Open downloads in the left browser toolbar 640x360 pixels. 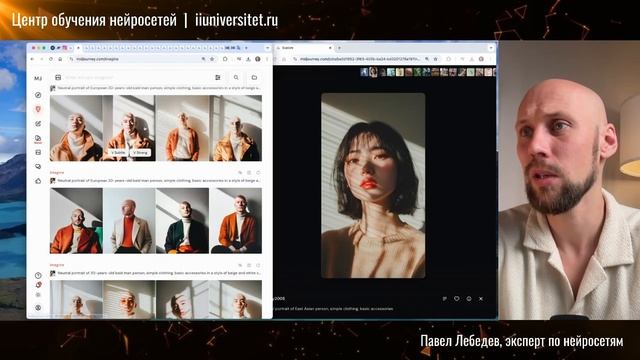click(x=248, y=59)
